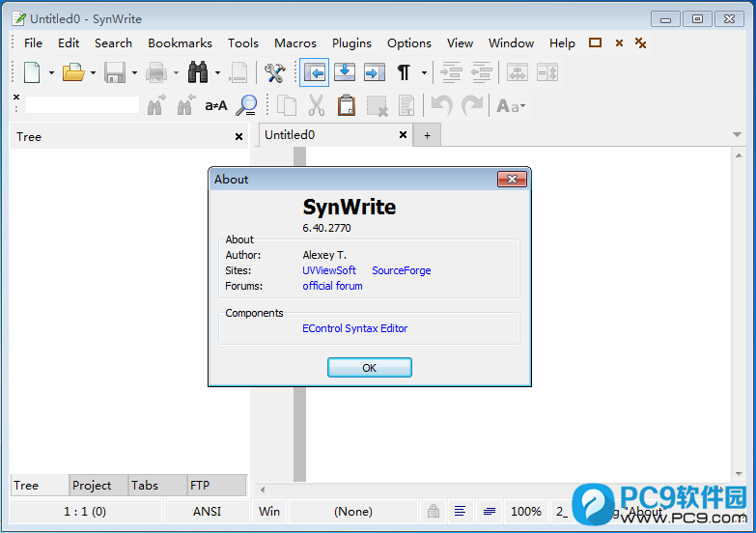
Task: Open the Aa change case dropdown
Action: click(511, 106)
